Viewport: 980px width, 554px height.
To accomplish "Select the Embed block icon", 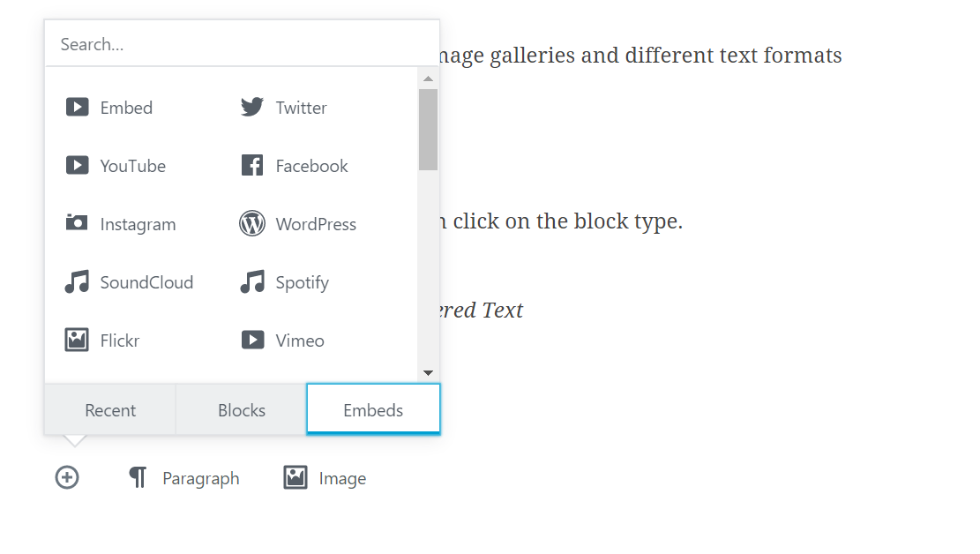I will click(x=78, y=107).
